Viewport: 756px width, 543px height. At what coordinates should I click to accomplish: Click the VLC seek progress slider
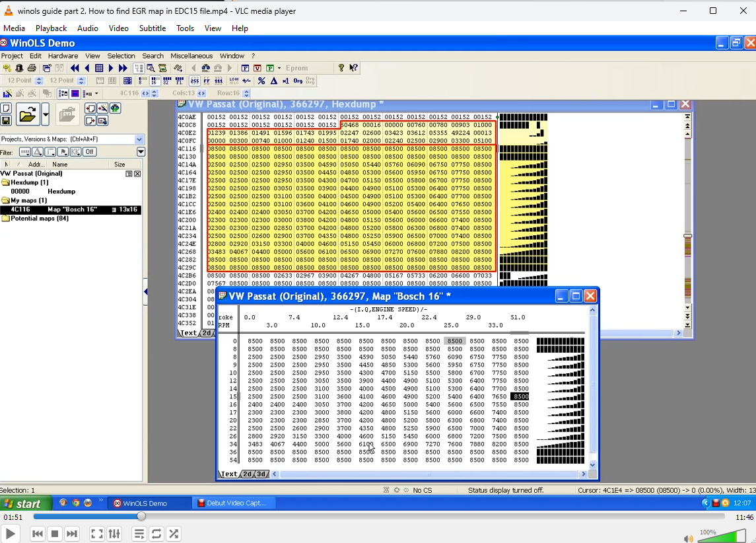379,516
